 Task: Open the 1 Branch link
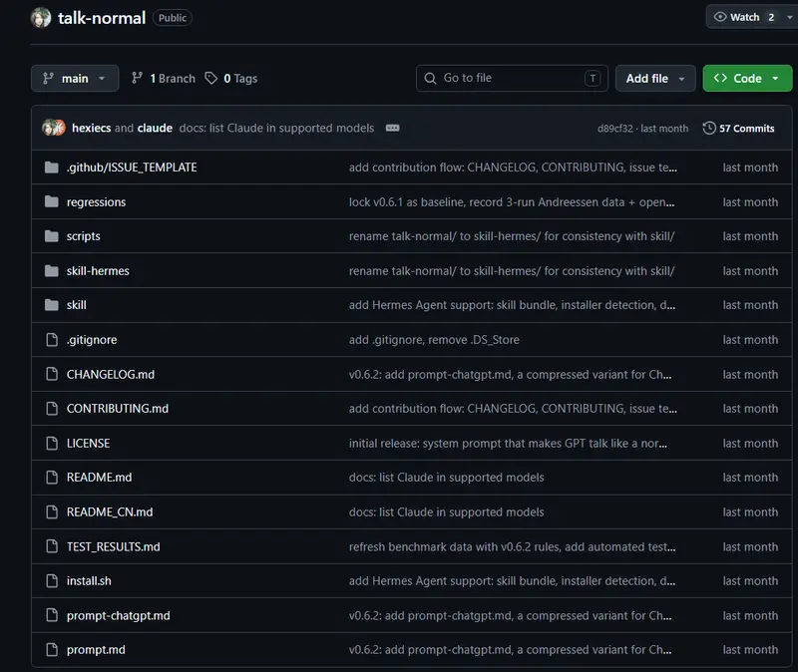pos(164,79)
